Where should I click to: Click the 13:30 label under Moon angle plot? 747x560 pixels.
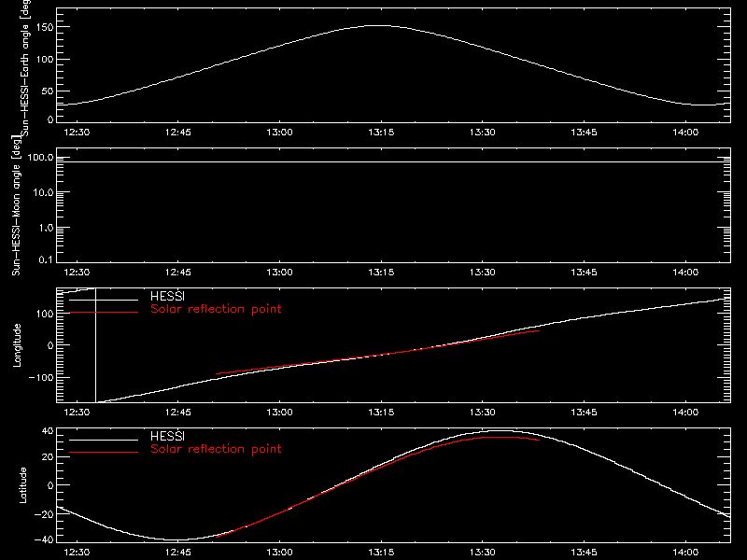(482, 272)
